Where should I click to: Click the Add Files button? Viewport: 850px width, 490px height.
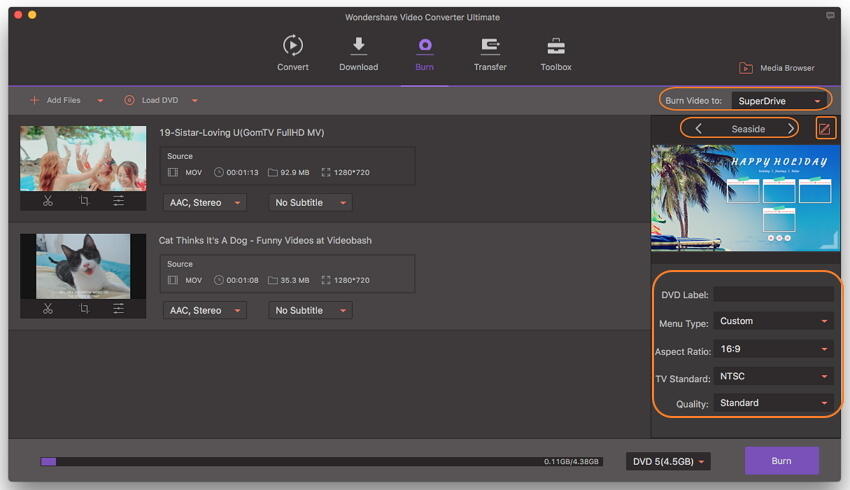[55, 100]
